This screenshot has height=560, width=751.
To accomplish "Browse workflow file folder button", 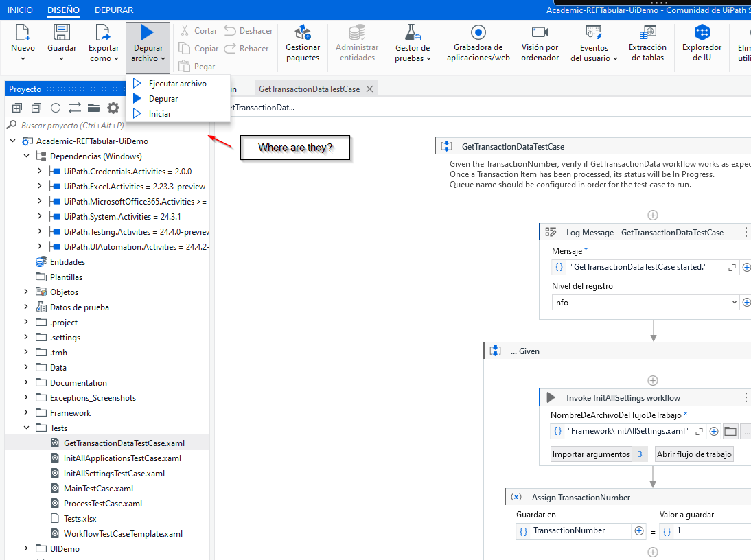I will click(x=730, y=431).
